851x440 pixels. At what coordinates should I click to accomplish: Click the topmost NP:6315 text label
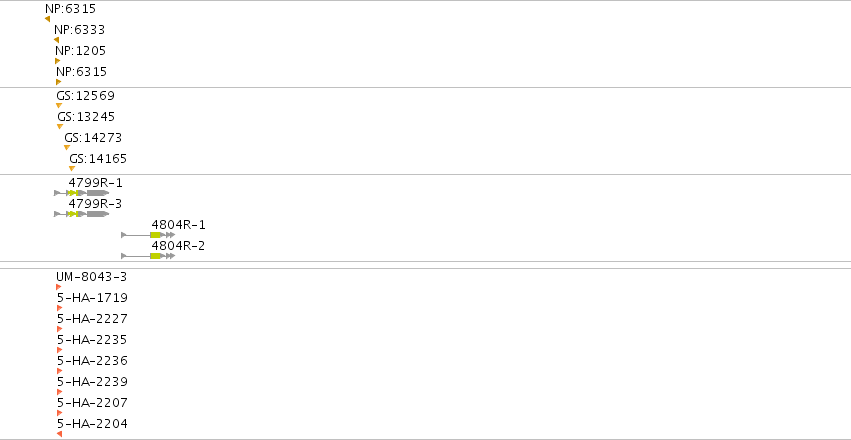71,9
